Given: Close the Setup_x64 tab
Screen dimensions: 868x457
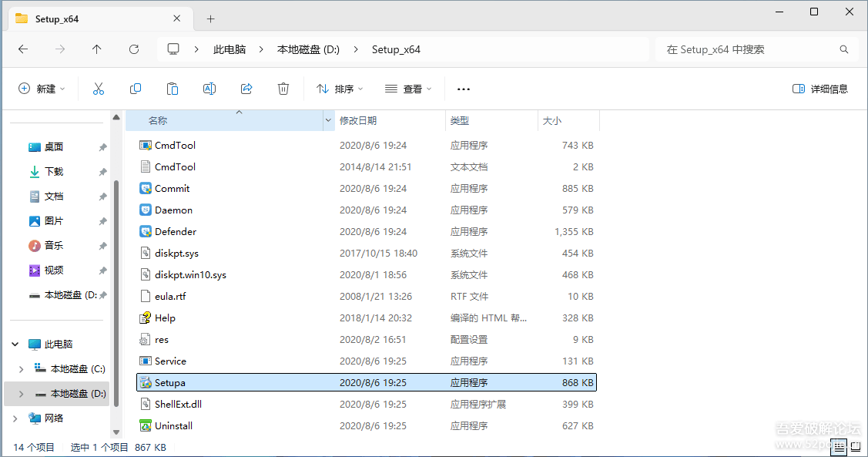Looking at the screenshot, I should click(x=176, y=18).
